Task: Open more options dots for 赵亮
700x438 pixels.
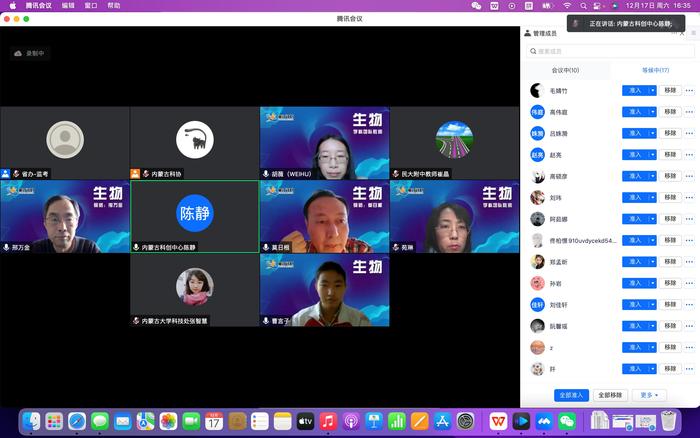Action: [x=689, y=154]
